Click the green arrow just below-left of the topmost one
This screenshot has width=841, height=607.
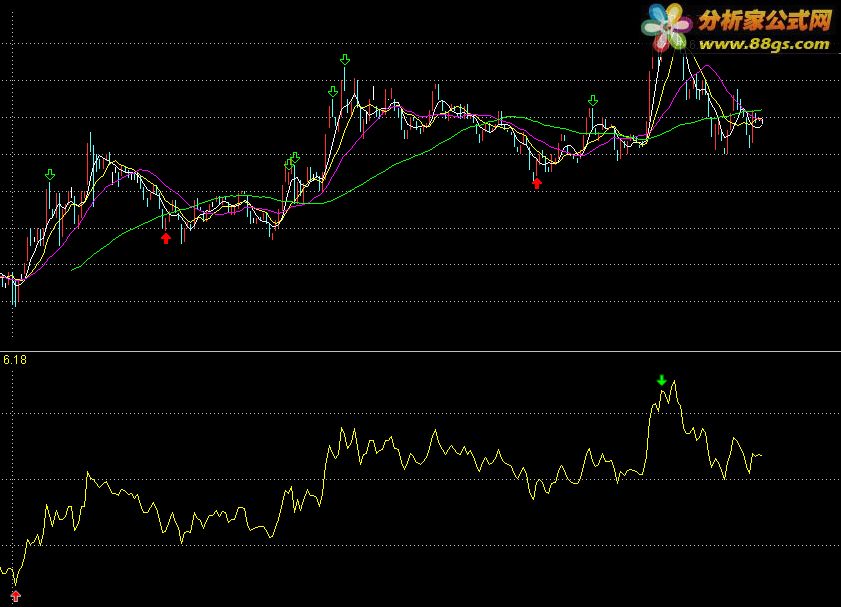tap(333, 92)
